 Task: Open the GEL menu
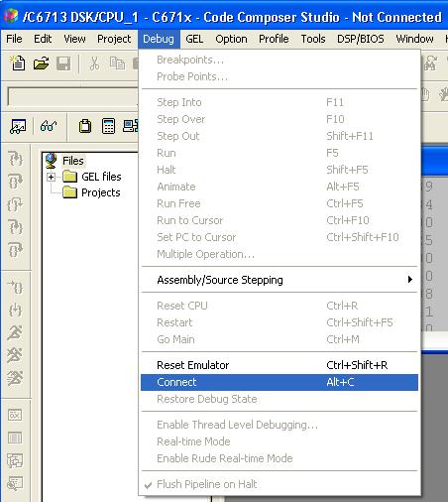[x=194, y=39]
